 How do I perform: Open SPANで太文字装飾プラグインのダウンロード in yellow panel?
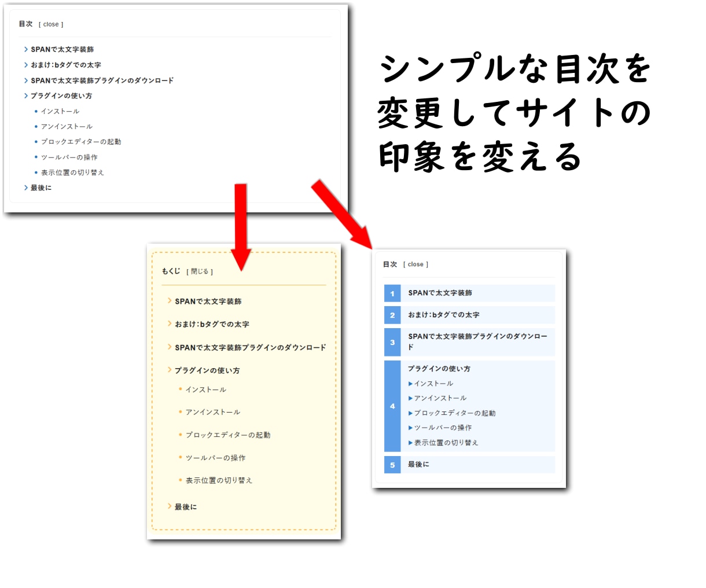(x=251, y=347)
